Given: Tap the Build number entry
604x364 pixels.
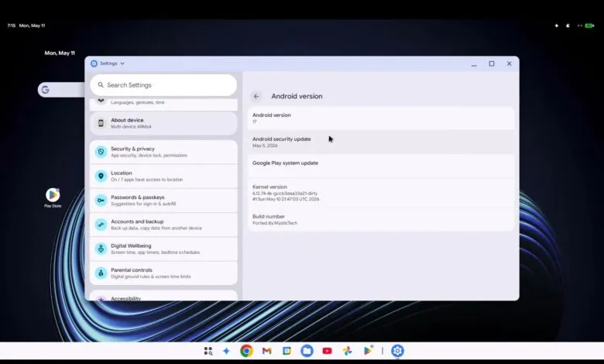Looking at the screenshot, I should 381,219.
